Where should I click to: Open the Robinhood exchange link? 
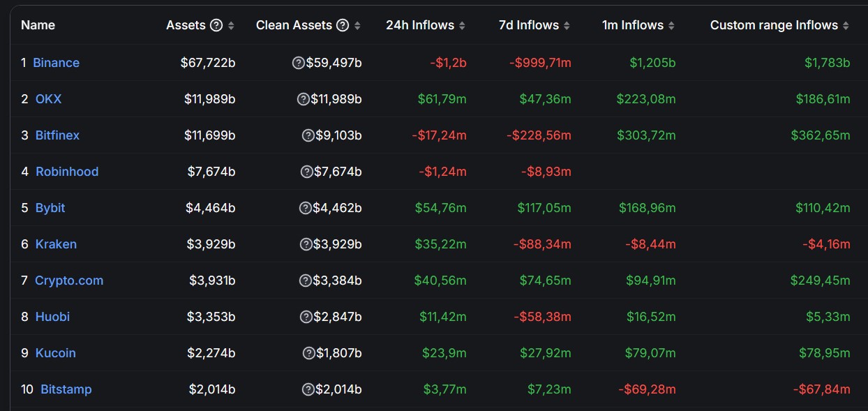tap(67, 172)
